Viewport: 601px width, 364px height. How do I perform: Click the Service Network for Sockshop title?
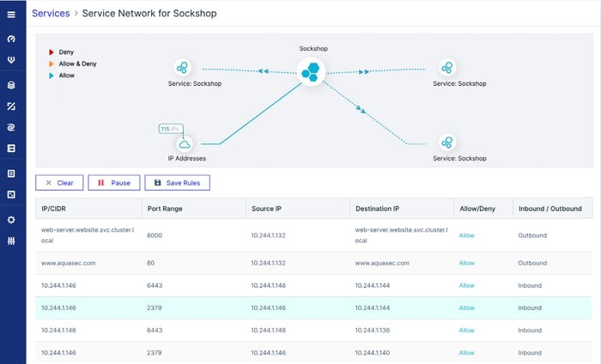[149, 14]
